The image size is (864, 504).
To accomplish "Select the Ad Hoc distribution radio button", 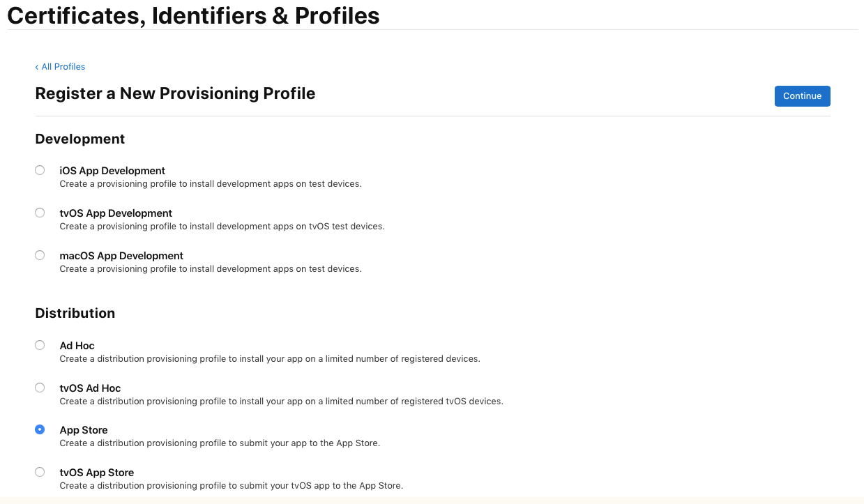I will coord(40,345).
